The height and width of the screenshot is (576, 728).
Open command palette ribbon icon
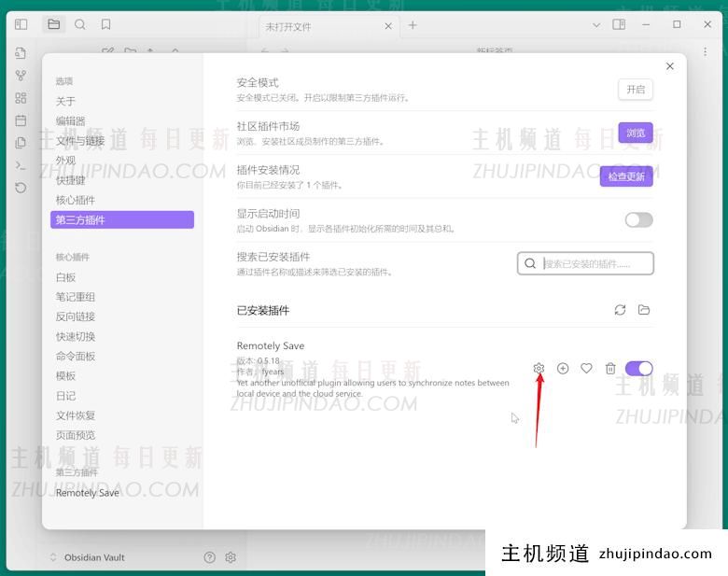(x=21, y=165)
